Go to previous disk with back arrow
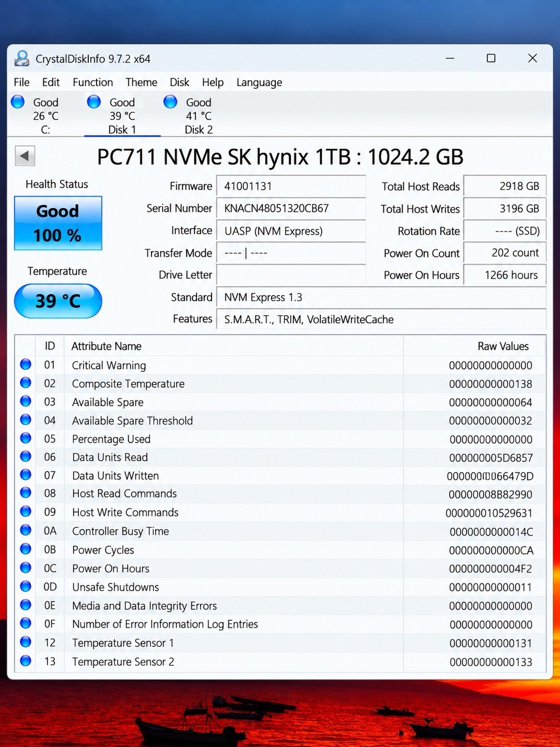The width and height of the screenshot is (560, 747). click(25, 156)
